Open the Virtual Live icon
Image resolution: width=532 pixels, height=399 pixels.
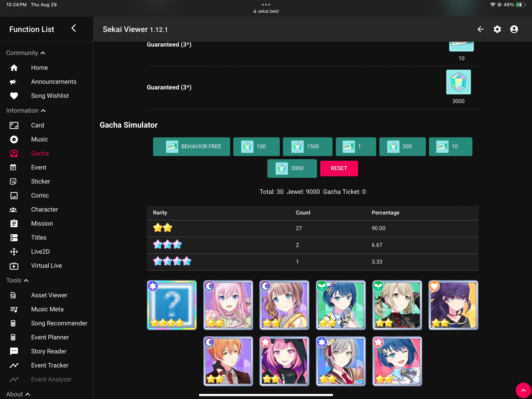click(14, 266)
